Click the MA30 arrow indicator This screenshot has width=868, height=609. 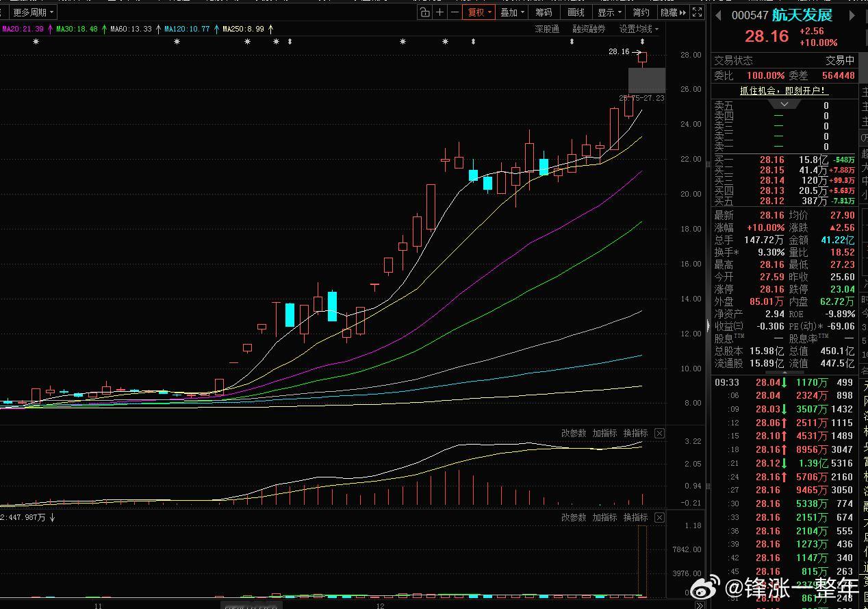[x=103, y=29]
